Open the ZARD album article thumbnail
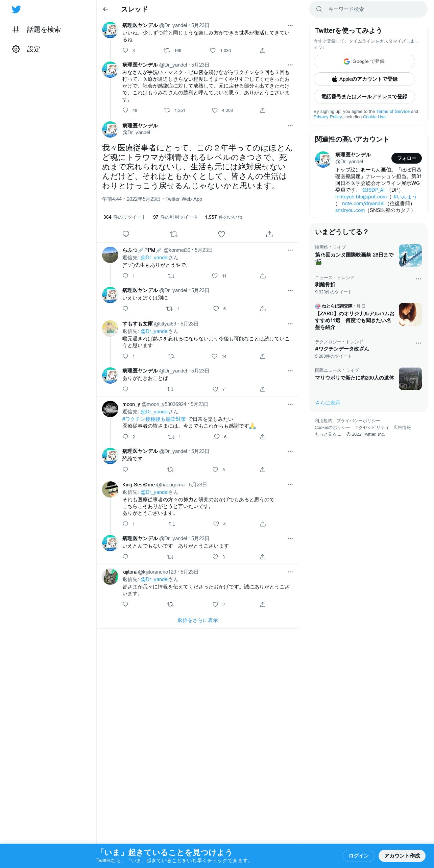Image resolution: width=434 pixels, height=868 pixels. pos(410,314)
